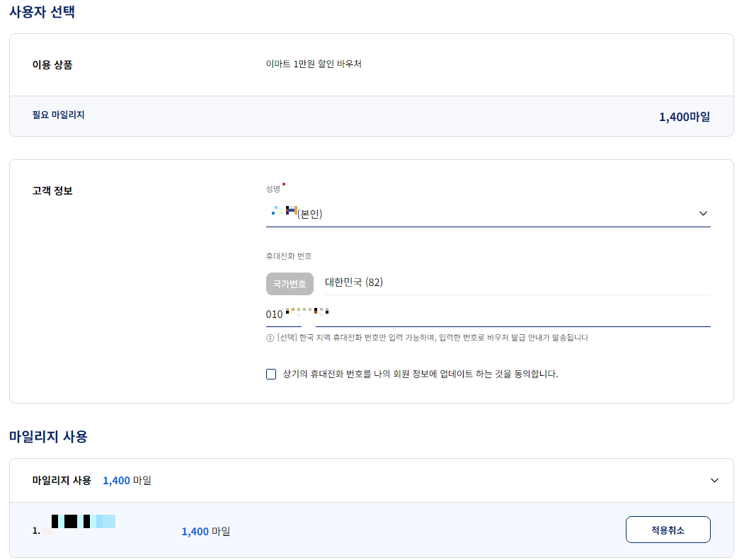Click the 고객 정보 label
Viewport: 744px width, 560px height.
[x=52, y=190]
